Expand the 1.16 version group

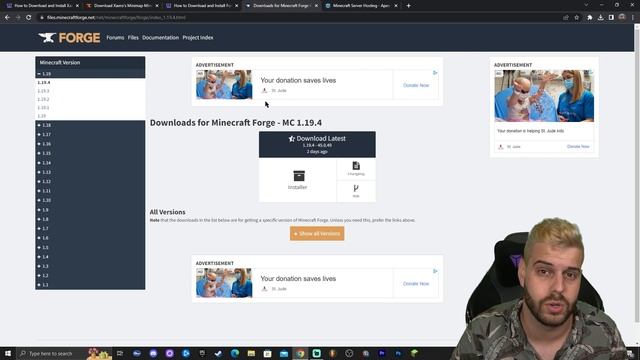44,144
